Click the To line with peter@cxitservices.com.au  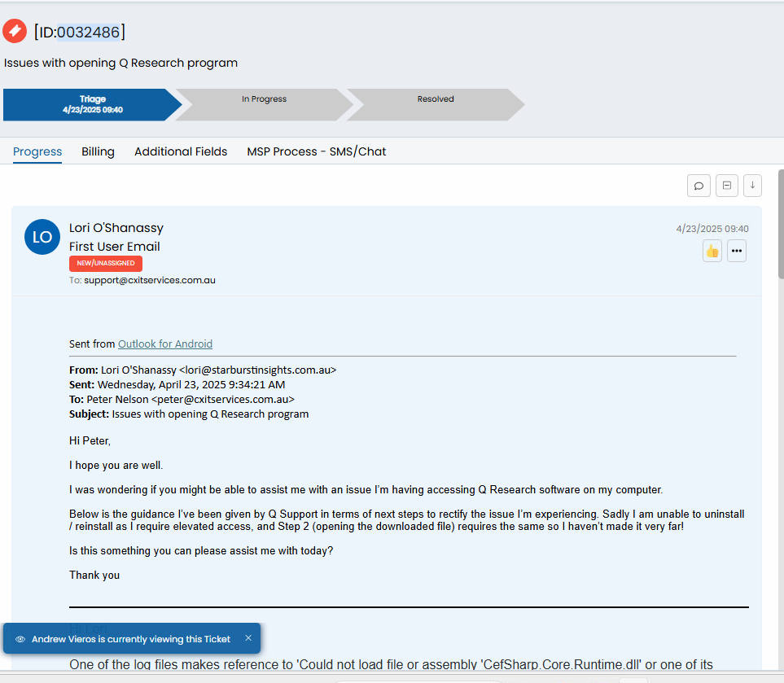tap(182, 400)
